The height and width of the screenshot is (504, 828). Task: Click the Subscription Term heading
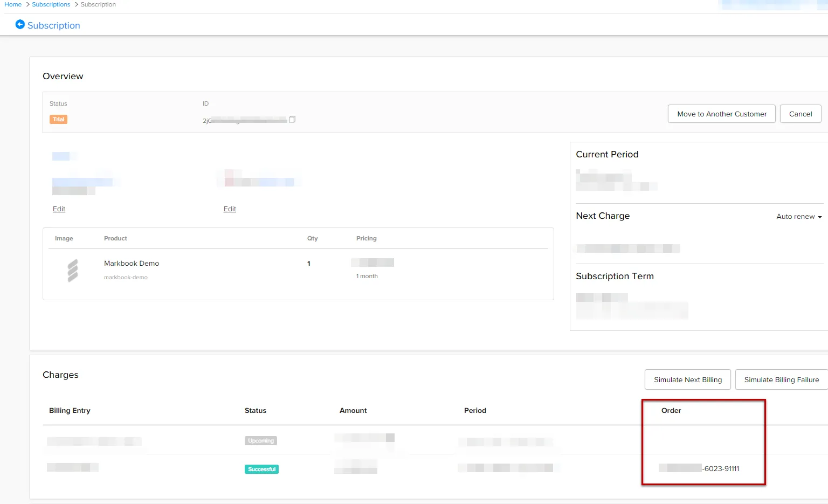[615, 276]
